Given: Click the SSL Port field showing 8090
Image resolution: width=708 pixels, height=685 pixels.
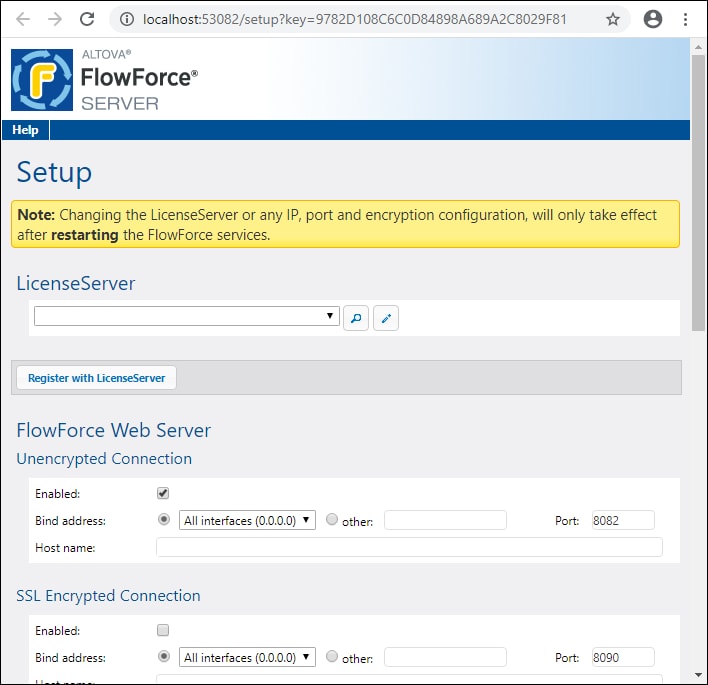Looking at the screenshot, I should point(623,657).
